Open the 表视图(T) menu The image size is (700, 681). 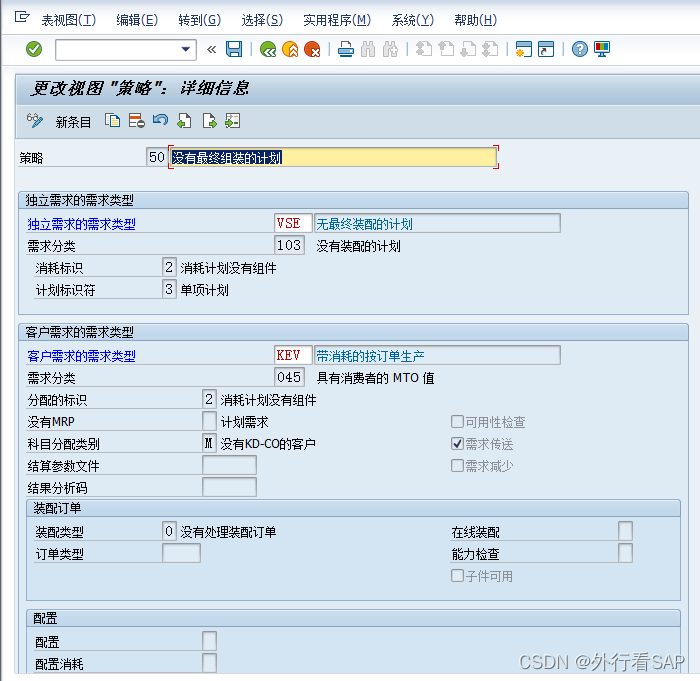69,20
